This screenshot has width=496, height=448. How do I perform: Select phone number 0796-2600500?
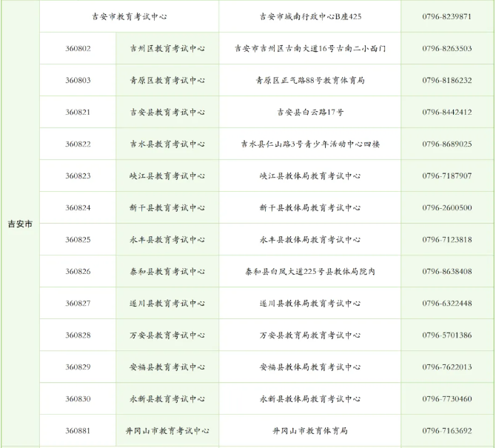(x=447, y=207)
